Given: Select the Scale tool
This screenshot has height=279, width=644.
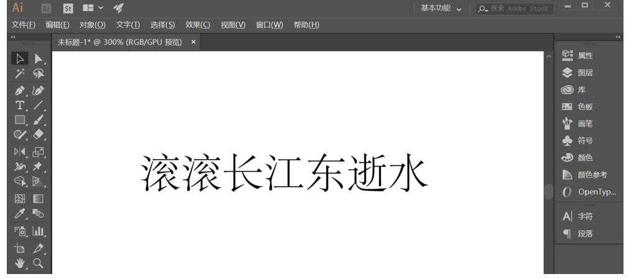Looking at the screenshot, I should pos(39,152).
